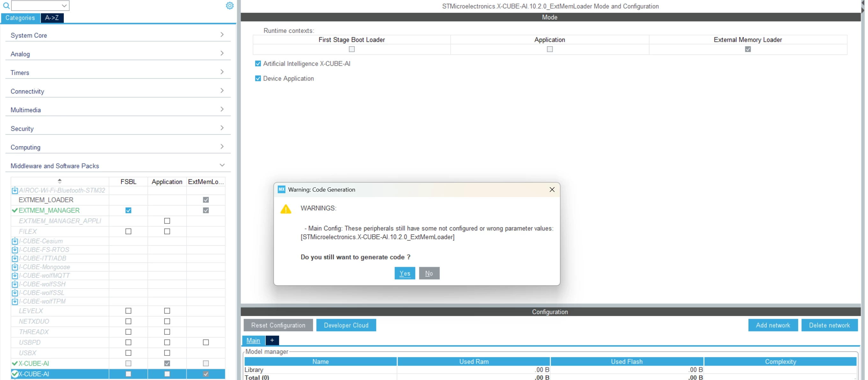Viewport: 868px width, 380px height.
Task: Click the MX logo in dialog title
Action: tap(281, 189)
